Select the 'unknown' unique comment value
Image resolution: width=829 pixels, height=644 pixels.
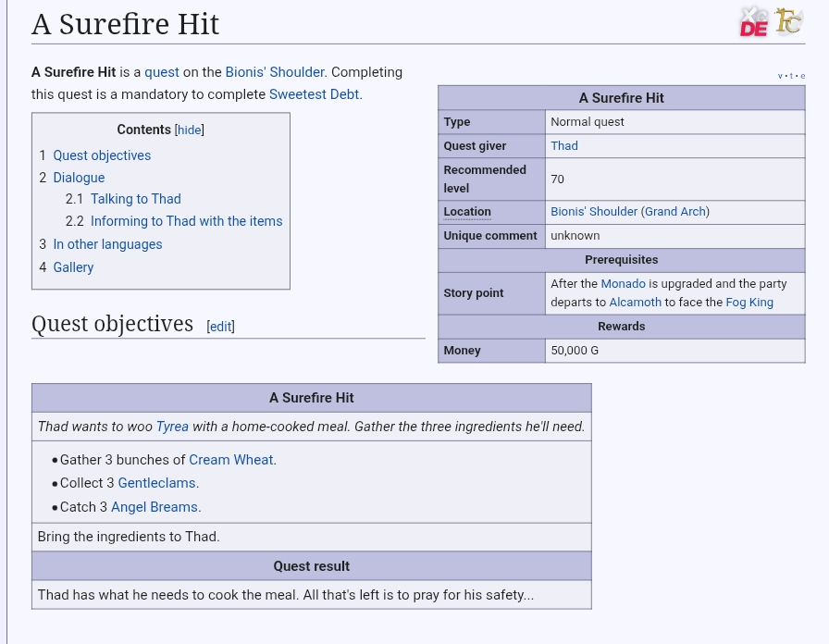tap(575, 236)
